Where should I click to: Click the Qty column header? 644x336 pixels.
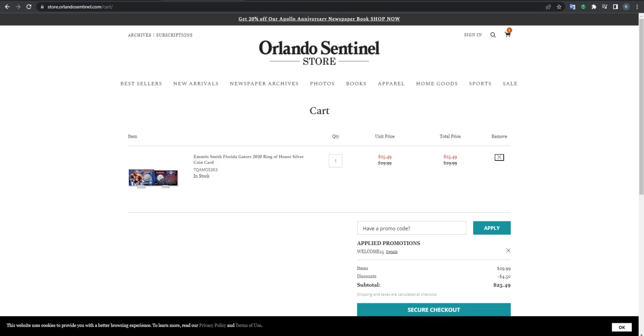coord(336,136)
